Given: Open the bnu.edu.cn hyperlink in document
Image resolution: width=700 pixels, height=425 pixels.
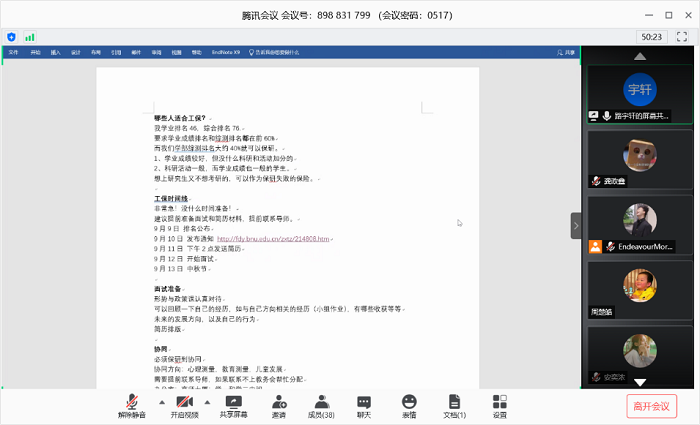Looking at the screenshot, I should point(272,239).
